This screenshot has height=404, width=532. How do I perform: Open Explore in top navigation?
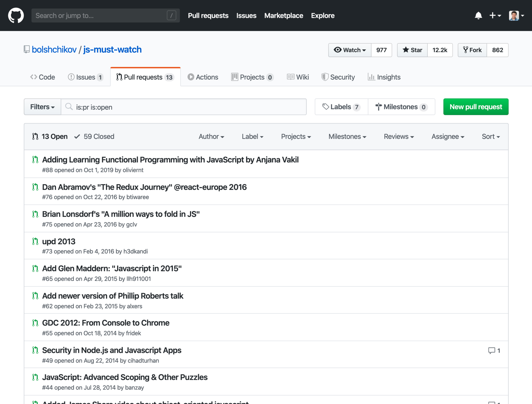pyautogui.click(x=323, y=16)
